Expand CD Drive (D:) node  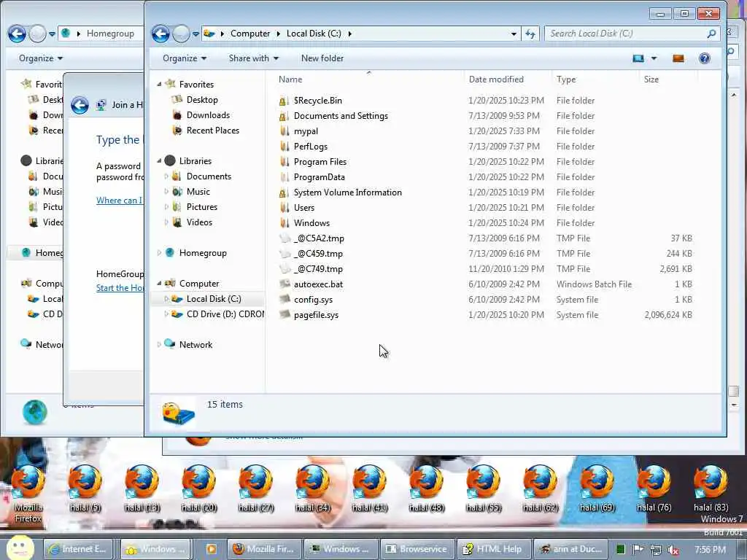coord(166,314)
